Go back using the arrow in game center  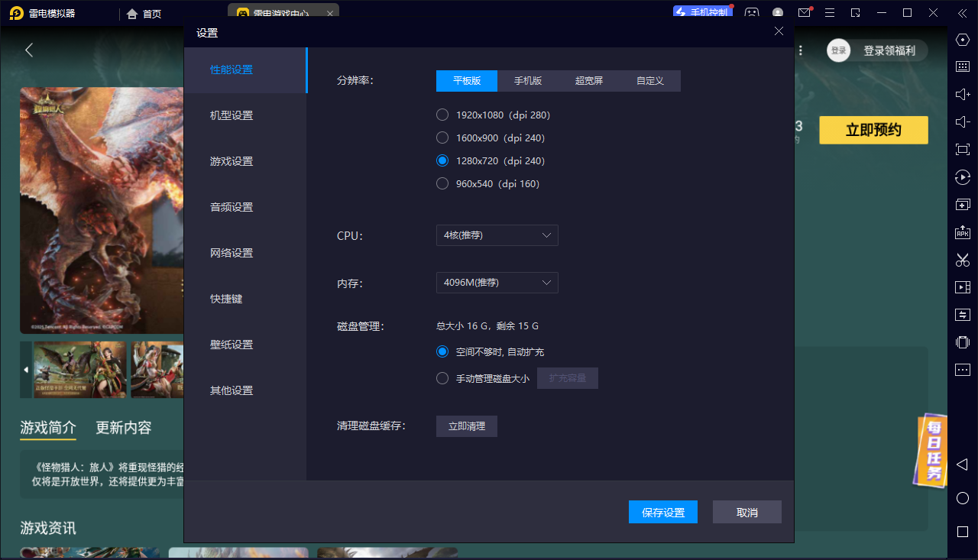[x=29, y=50]
